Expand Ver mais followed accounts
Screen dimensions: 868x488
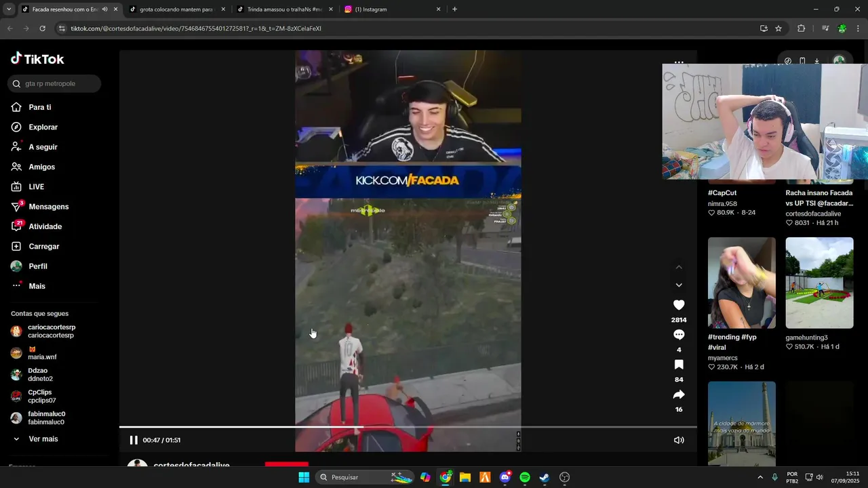pos(36,439)
